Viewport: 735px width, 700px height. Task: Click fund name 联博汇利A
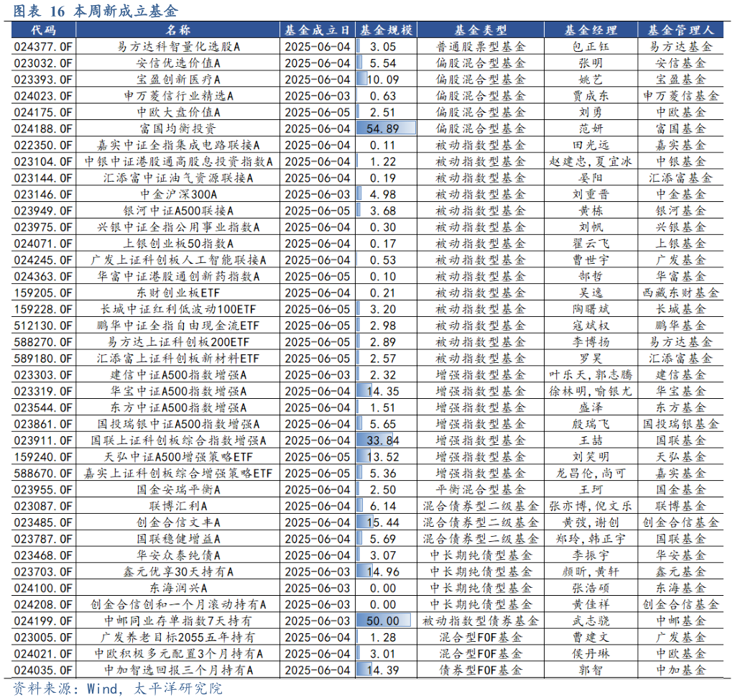(x=178, y=506)
